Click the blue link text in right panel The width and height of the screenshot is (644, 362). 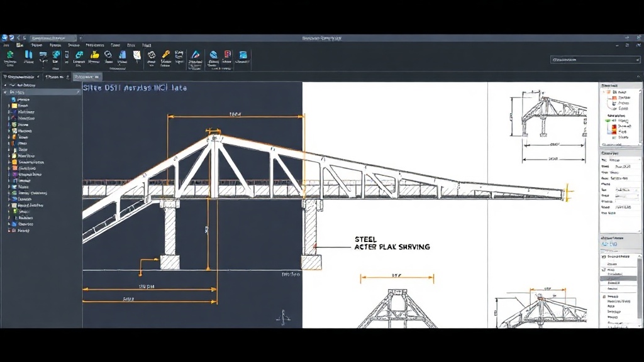pyautogui.click(x=609, y=244)
